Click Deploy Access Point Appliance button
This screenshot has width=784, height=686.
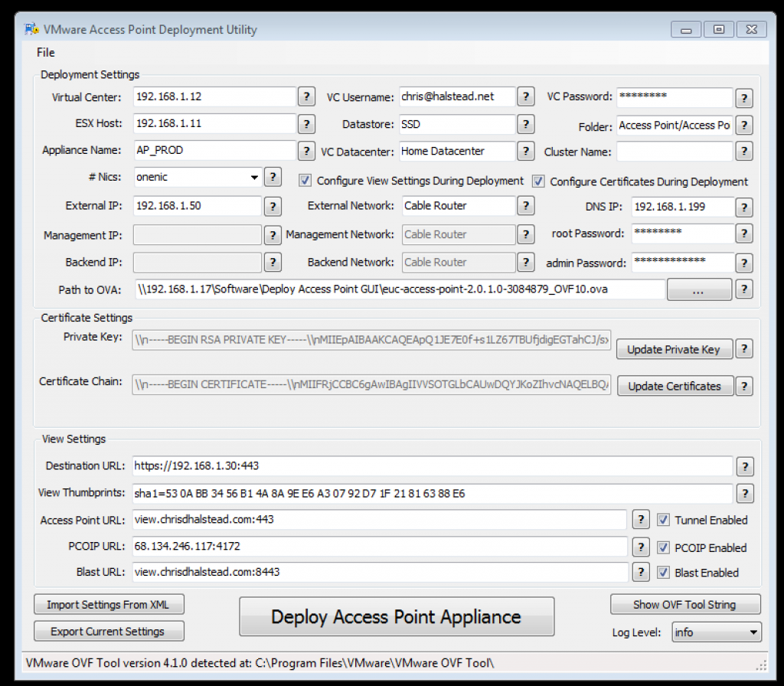click(397, 616)
